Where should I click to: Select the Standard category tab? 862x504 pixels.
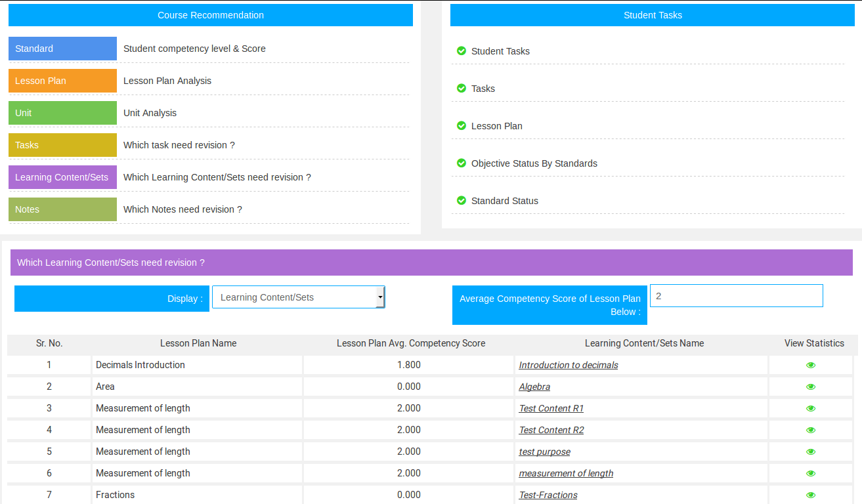[x=62, y=49]
